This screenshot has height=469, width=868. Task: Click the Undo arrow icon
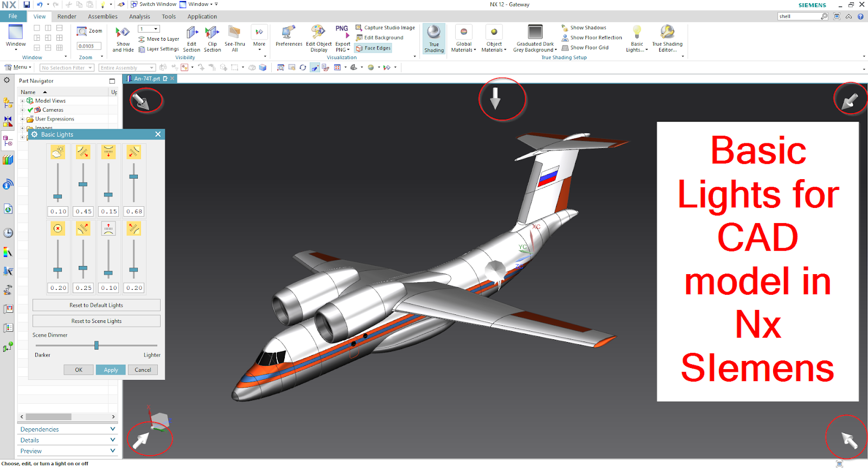pyautogui.click(x=39, y=4)
